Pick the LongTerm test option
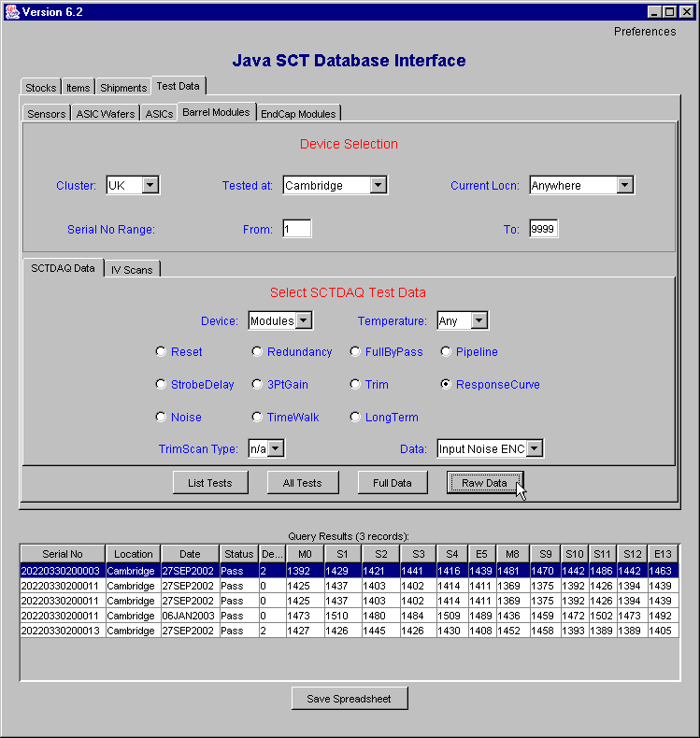 (356, 418)
